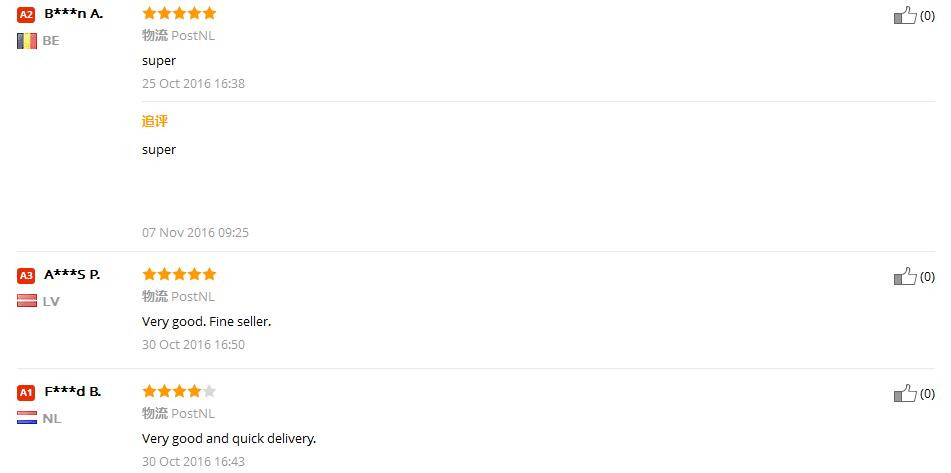
Task: Click the five-star rating of B***n A.
Action: (179, 14)
